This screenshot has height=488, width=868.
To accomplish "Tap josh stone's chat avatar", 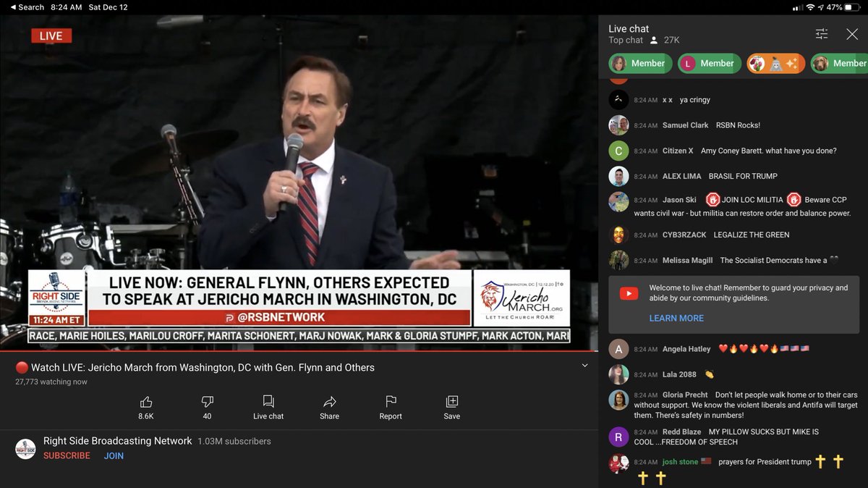I will (618, 463).
